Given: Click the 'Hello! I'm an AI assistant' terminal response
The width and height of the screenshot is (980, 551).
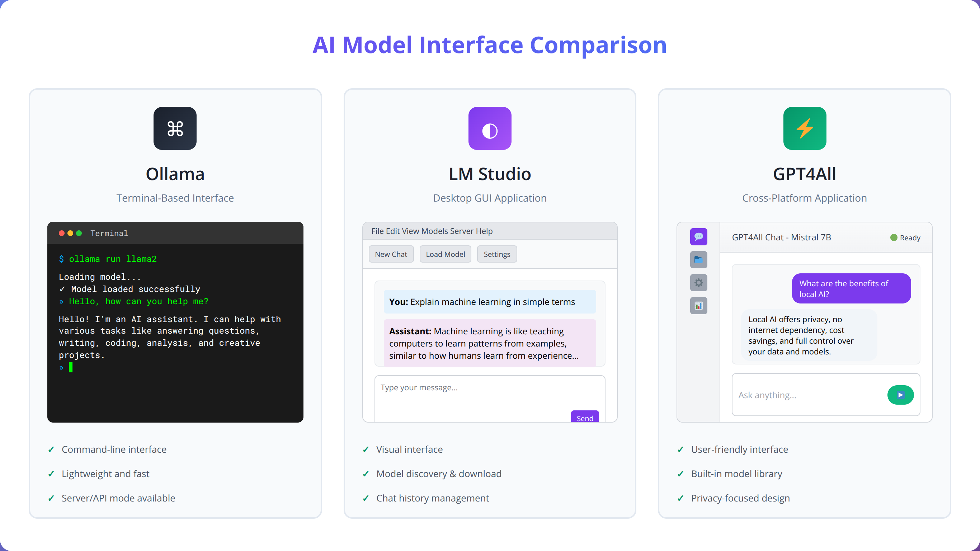Looking at the screenshot, I should pos(170,337).
